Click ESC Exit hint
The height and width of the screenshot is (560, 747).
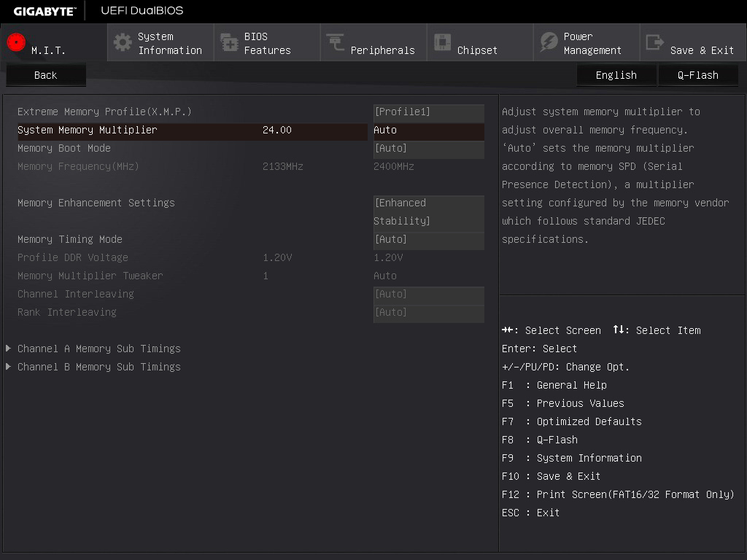click(x=531, y=513)
